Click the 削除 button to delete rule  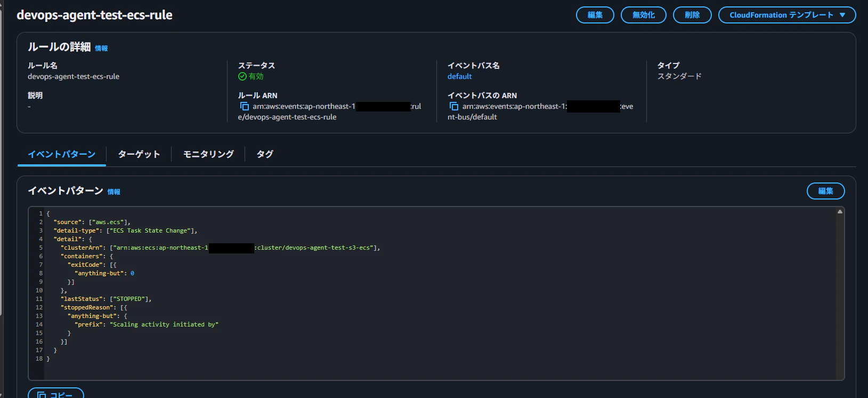coord(692,15)
